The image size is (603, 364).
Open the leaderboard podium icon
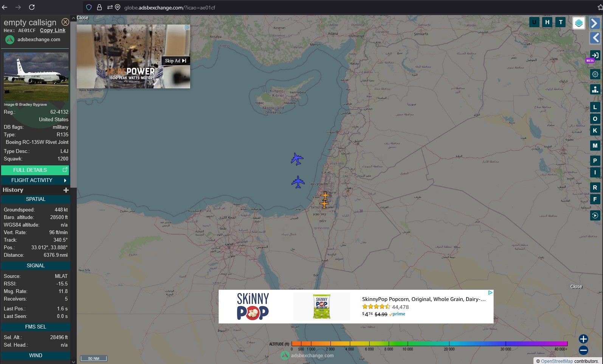(x=595, y=89)
